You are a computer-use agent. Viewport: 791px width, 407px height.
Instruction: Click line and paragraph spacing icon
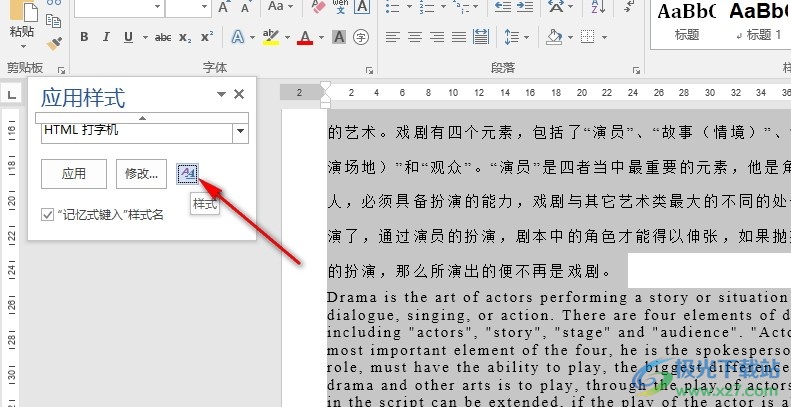tap(512, 37)
